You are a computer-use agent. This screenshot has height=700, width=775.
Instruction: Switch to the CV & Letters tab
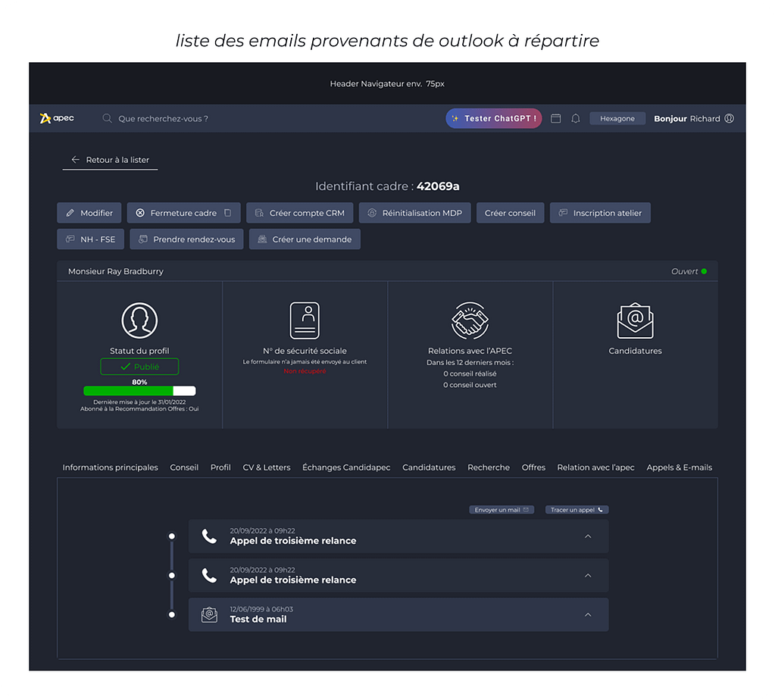[x=267, y=467]
